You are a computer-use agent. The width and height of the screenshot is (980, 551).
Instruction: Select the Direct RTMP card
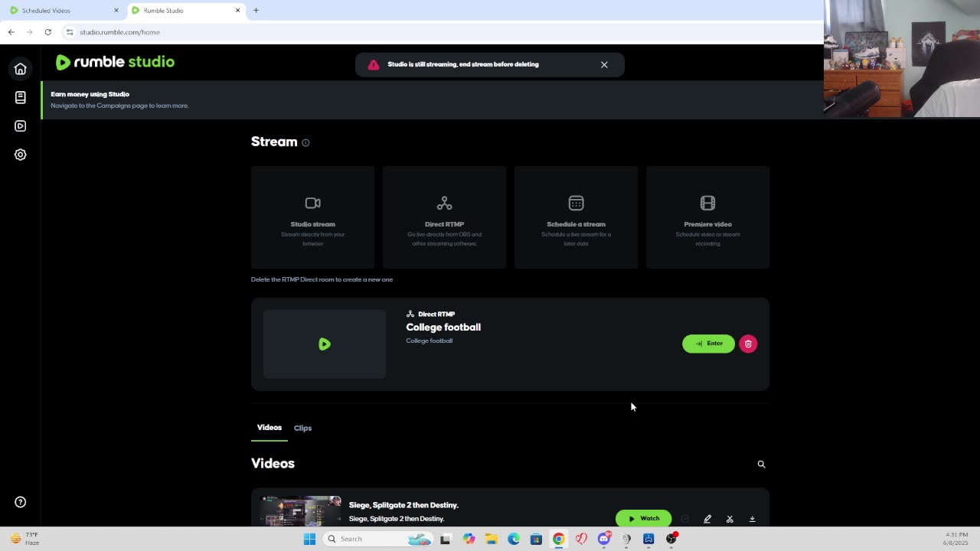click(x=444, y=217)
